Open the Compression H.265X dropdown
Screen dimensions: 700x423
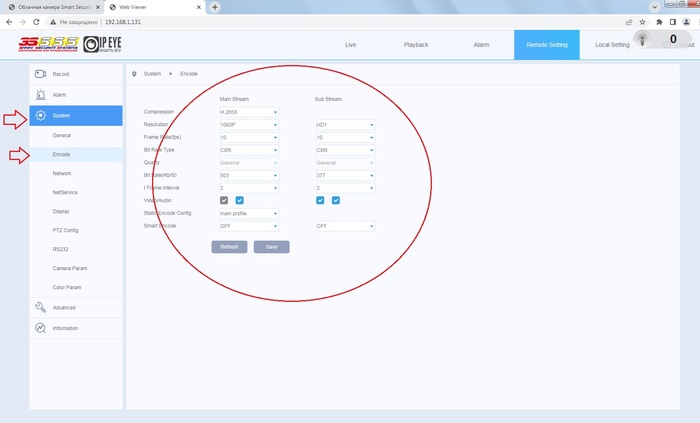point(248,112)
